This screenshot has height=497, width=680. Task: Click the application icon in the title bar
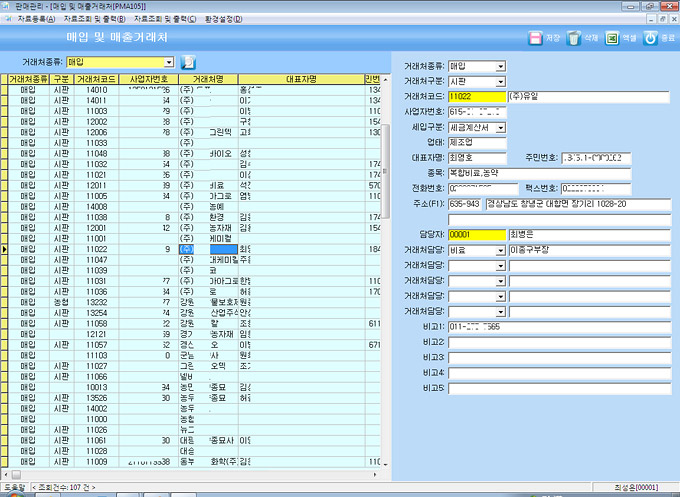6,6
